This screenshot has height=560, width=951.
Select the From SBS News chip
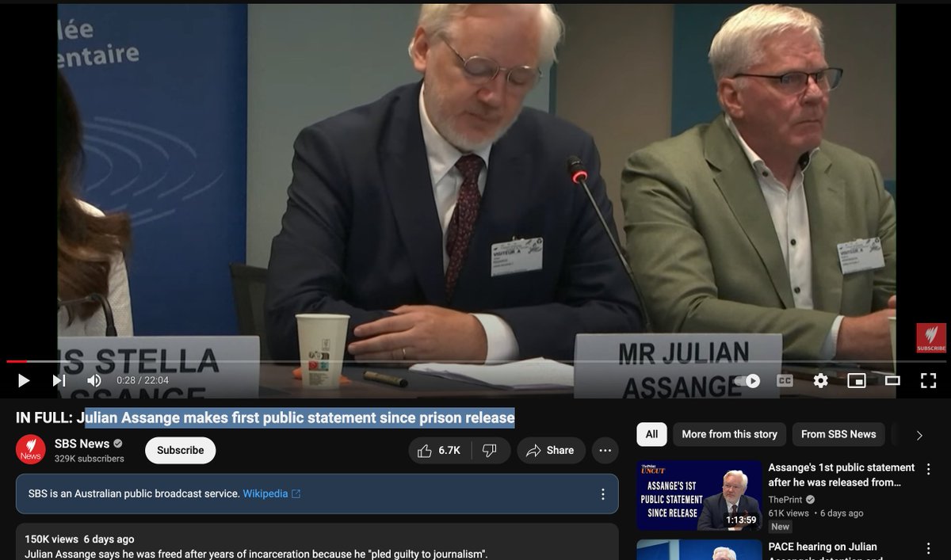(838, 434)
